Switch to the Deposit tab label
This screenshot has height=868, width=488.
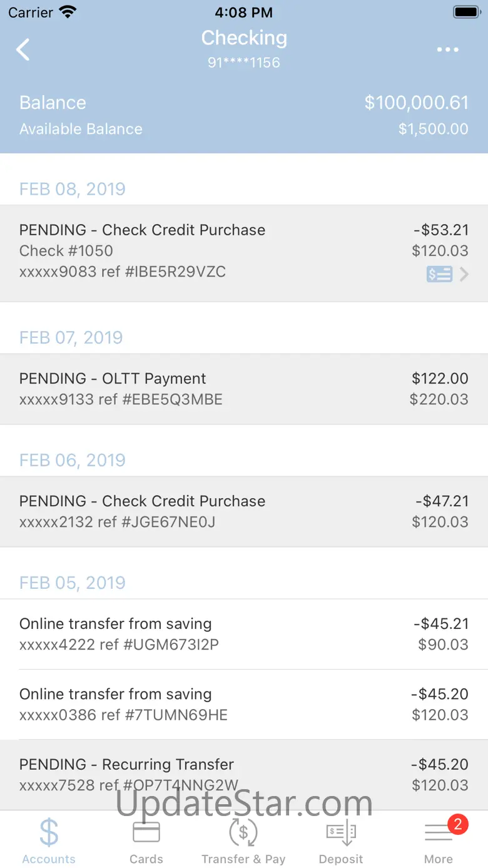pos(341,859)
